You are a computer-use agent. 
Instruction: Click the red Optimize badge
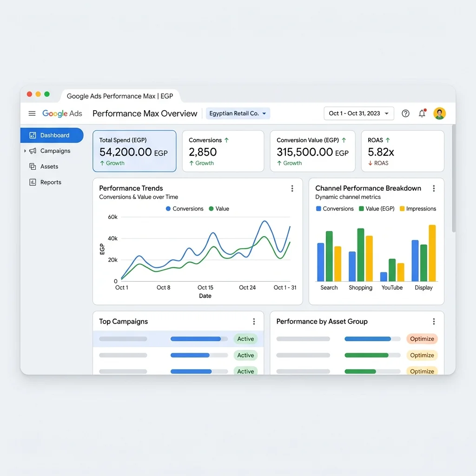(422, 339)
